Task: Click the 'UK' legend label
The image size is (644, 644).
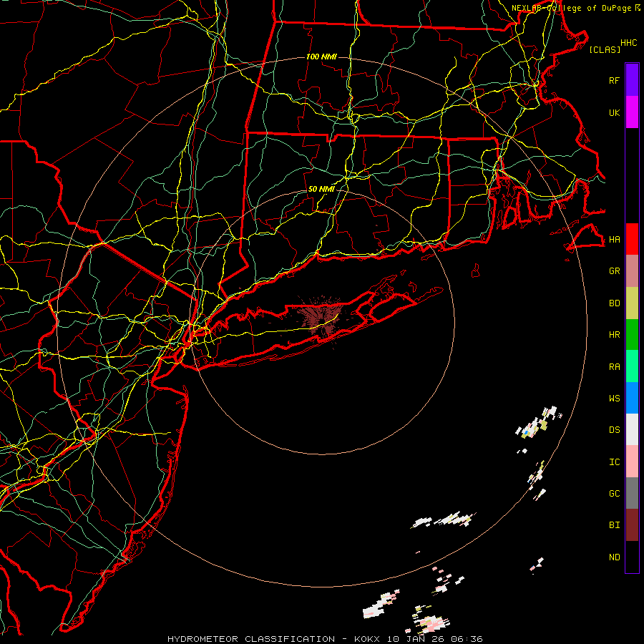Action: click(614, 112)
